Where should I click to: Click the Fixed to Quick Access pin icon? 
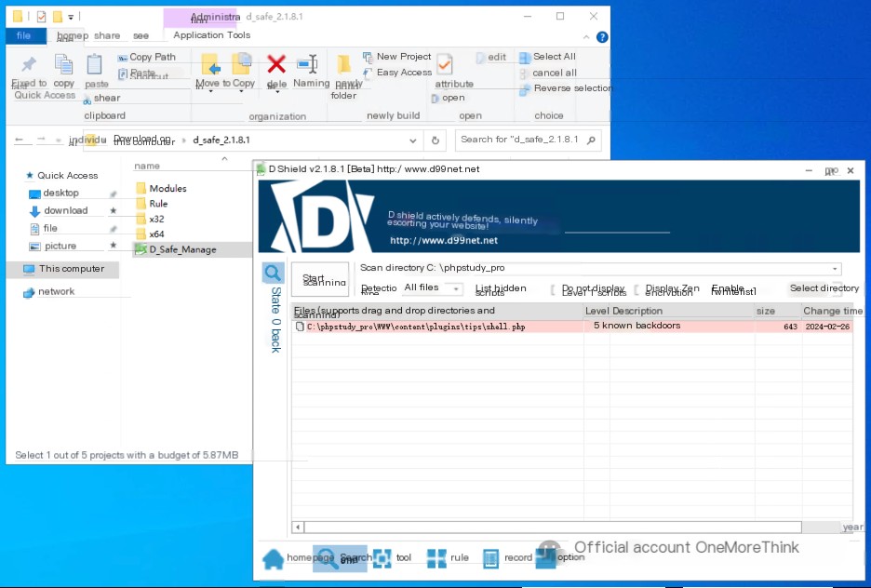tap(29, 64)
